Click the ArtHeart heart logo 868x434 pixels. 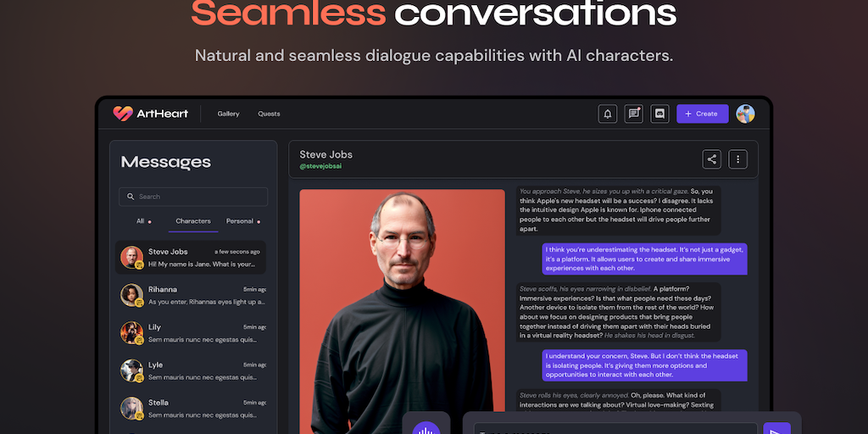(x=122, y=114)
